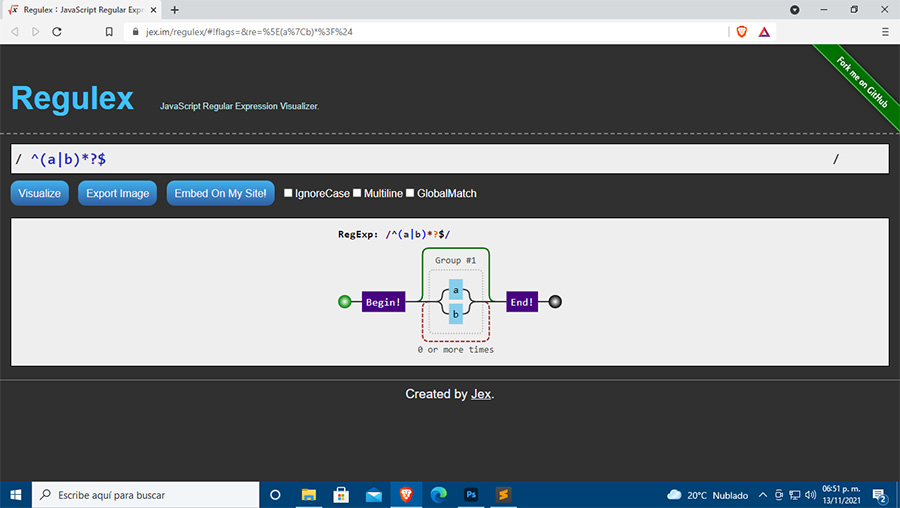900x508 pixels.
Task: Click the bookmark icon in address bar
Action: point(109,31)
